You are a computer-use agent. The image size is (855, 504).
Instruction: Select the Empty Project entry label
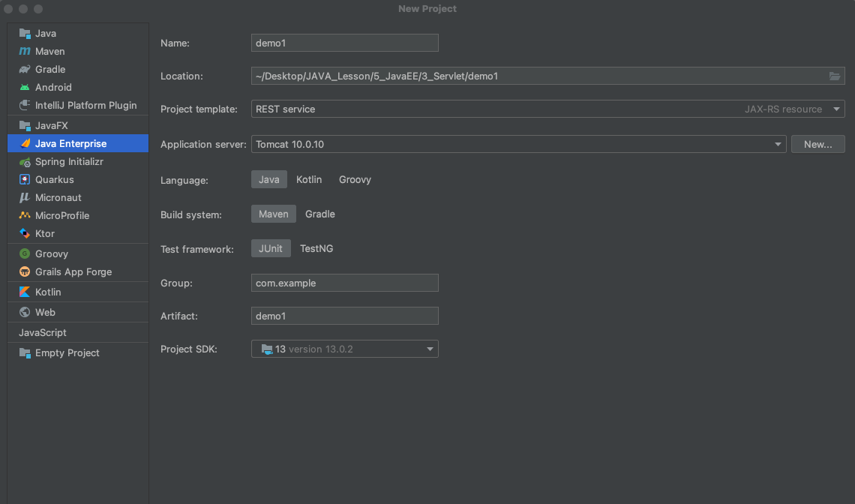coord(67,353)
